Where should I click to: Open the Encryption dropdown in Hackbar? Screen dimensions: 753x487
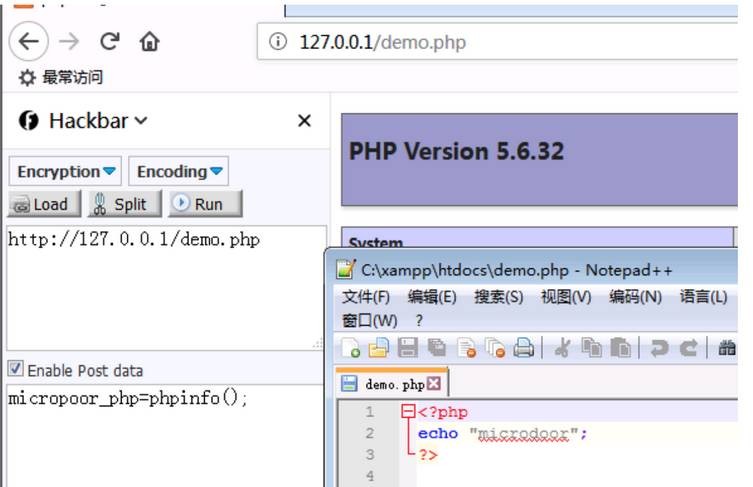66,172
